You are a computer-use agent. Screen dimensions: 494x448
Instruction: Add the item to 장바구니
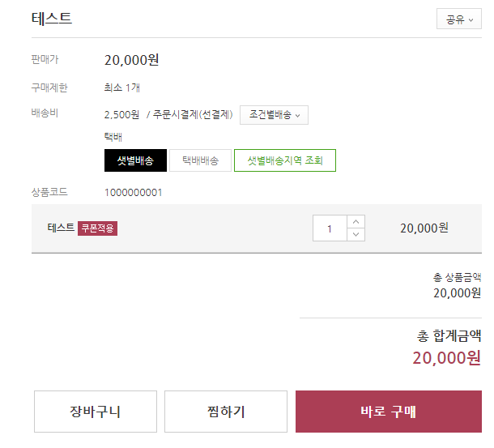click(83, 412)
